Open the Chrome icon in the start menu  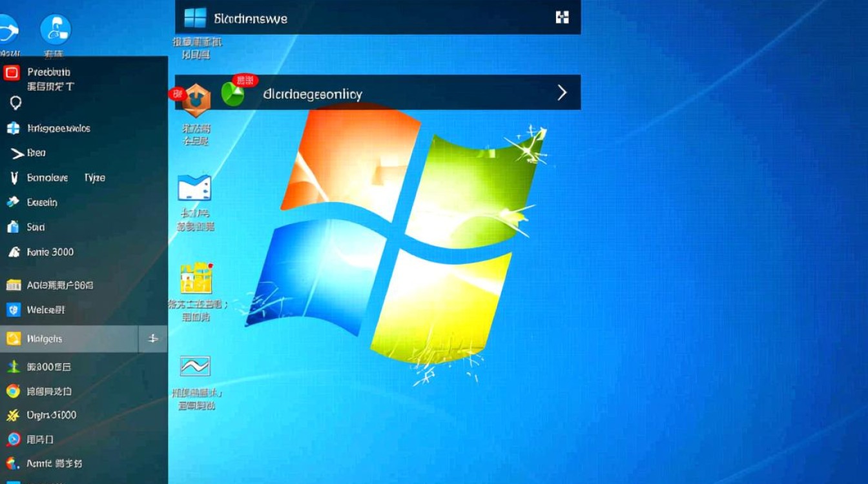[x=13, y=390]
